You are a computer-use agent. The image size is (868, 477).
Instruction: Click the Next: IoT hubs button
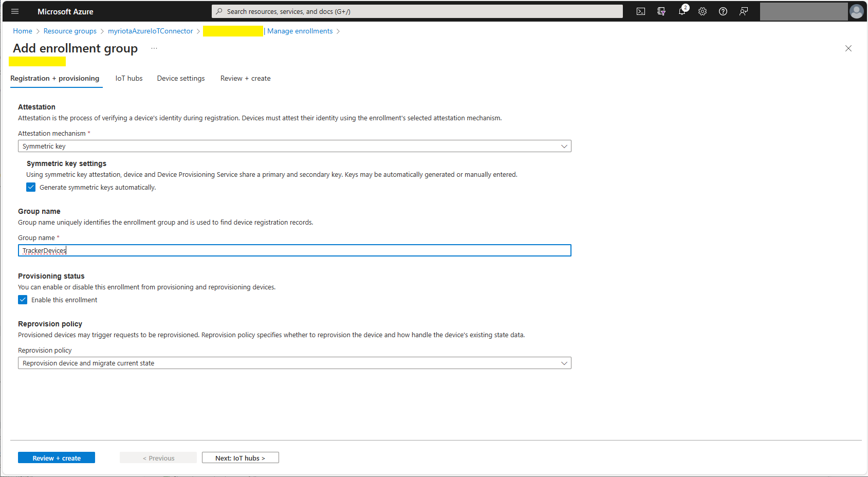coord(240,458)
